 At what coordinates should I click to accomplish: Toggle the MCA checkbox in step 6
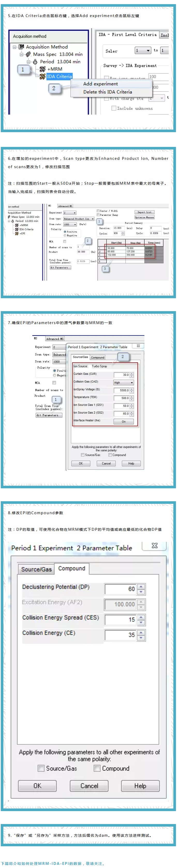click(65, 241)
